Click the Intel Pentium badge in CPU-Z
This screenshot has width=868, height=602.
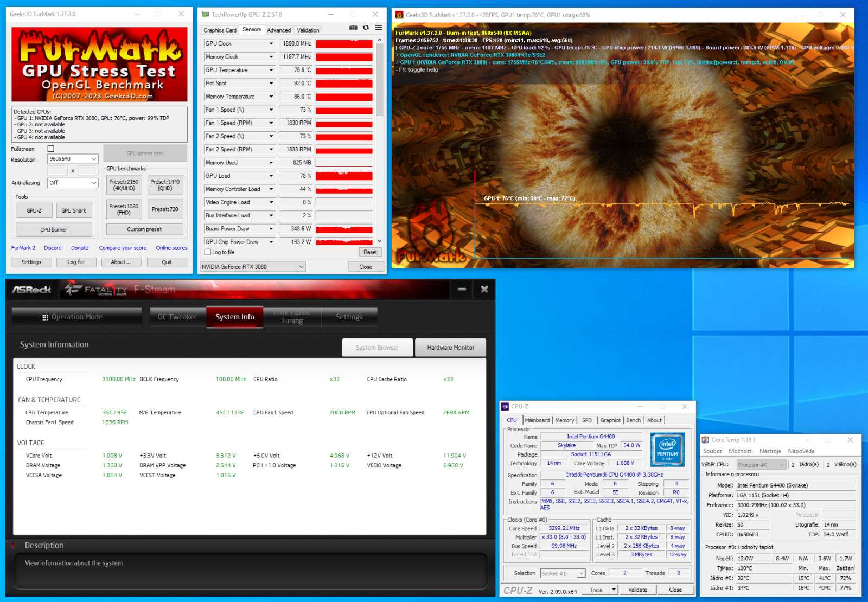click(667, 450)
